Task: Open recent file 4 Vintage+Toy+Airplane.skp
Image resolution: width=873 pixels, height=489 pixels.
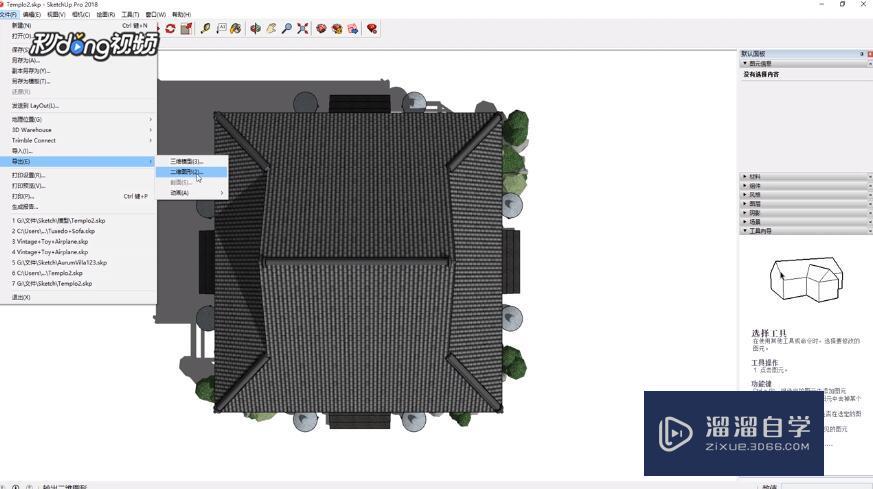Action: tap(79, 252)
